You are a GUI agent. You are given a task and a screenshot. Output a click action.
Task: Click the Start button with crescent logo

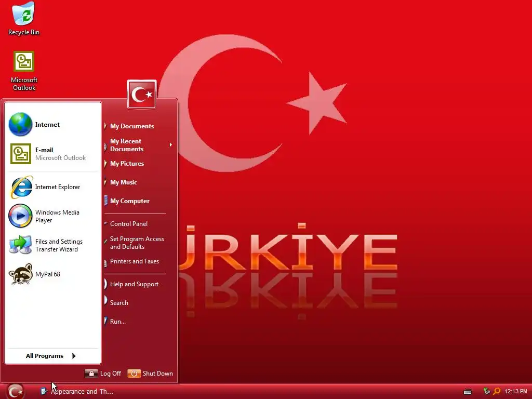15,392
